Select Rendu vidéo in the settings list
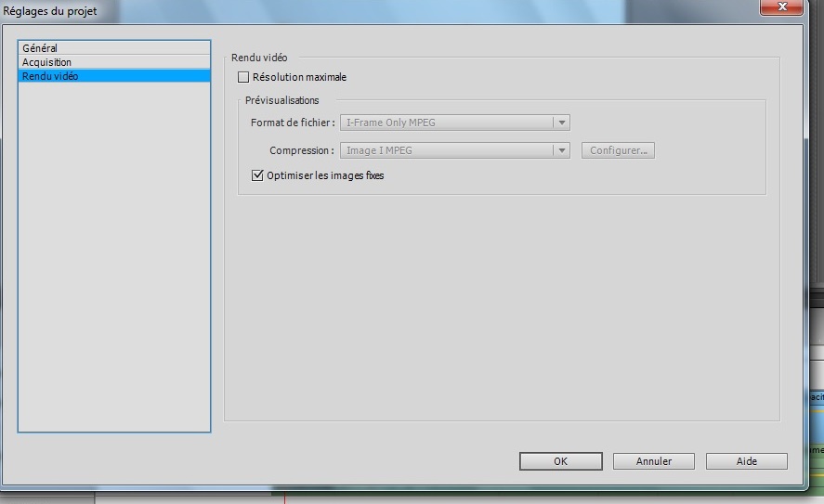Viewport: 824px width, 504px height. [x=114, y=76]
